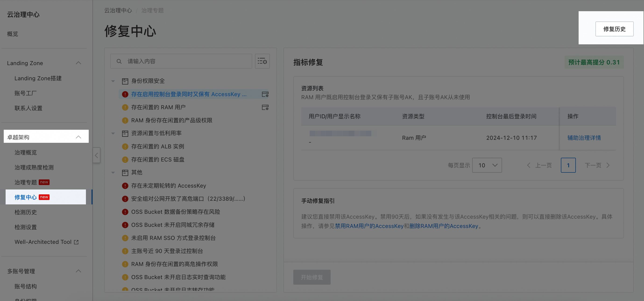
Task: Open the 辅助治理详情 link
Action: [x=584, y=138]
